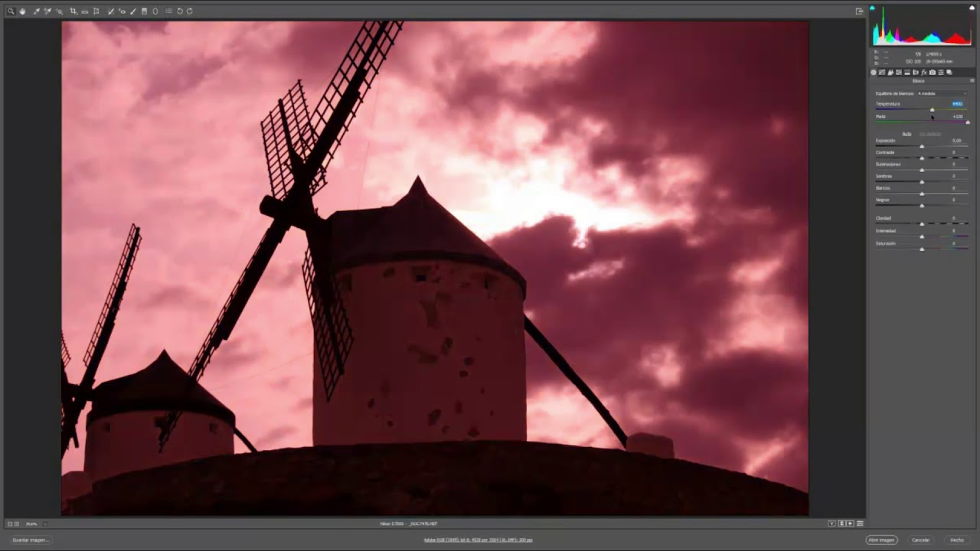Click the Sombras slider handle
The image size is (980, 551).
tap(922, 181)
